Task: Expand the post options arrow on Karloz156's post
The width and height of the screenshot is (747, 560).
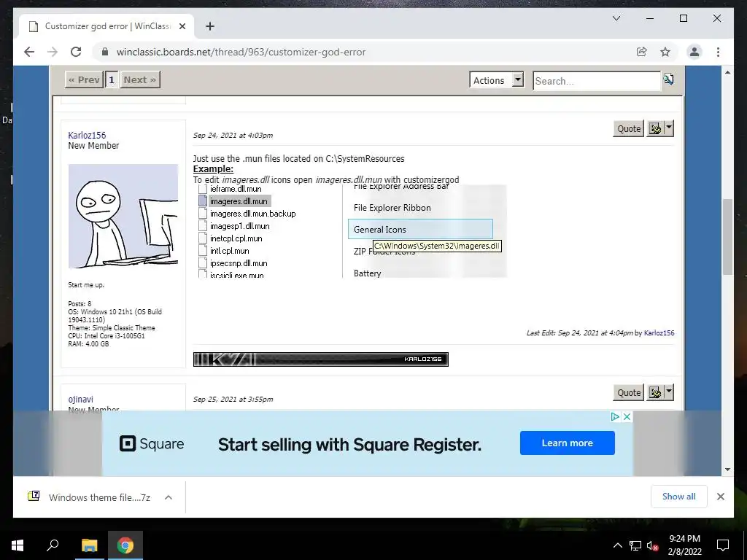Action: (669, 128)
